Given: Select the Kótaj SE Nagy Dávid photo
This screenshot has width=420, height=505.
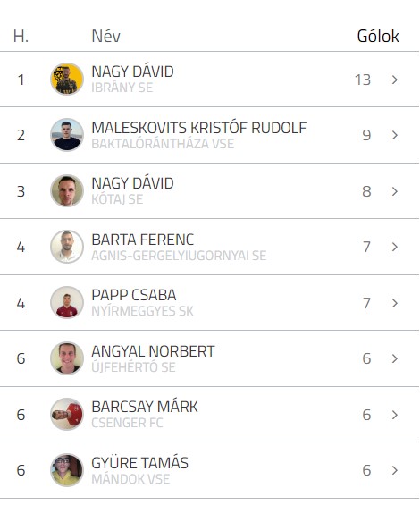Looking at the screenshot, I should point(67,190).
